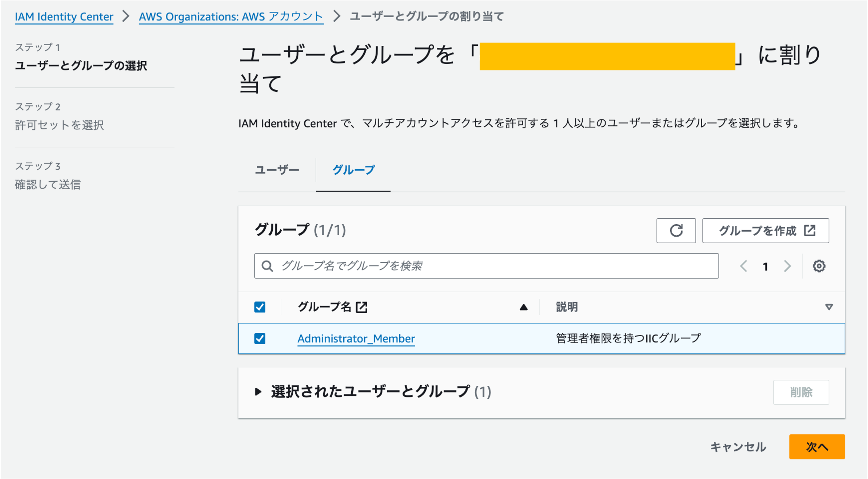Click the 説明 column header
This screenshot has height=479, width=868.
pyautogui.click(x=567, y=307)
